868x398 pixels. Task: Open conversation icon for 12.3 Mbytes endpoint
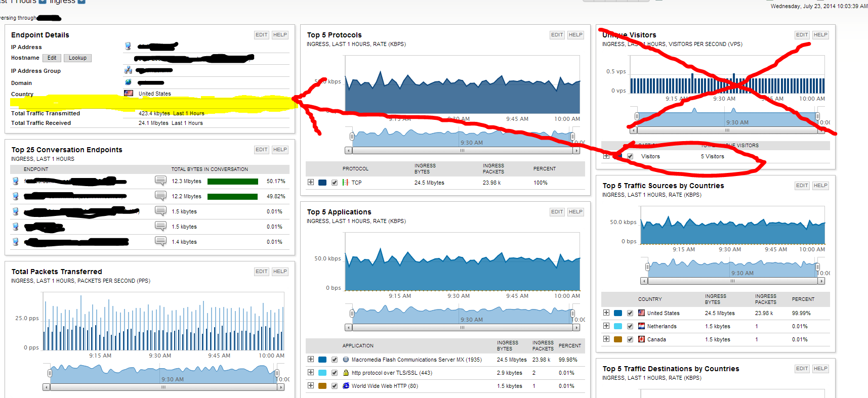[160, 181]
